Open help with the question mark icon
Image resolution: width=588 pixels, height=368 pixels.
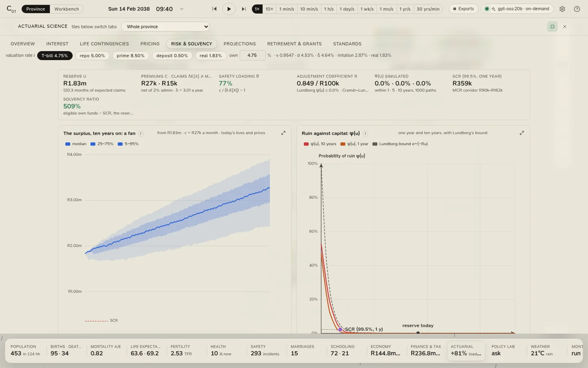(577, 9)
